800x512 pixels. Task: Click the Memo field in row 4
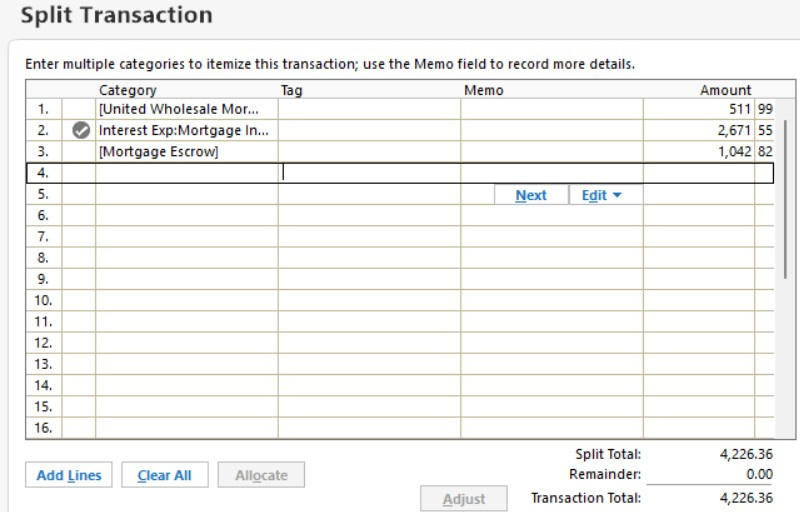tap(552, 173)
